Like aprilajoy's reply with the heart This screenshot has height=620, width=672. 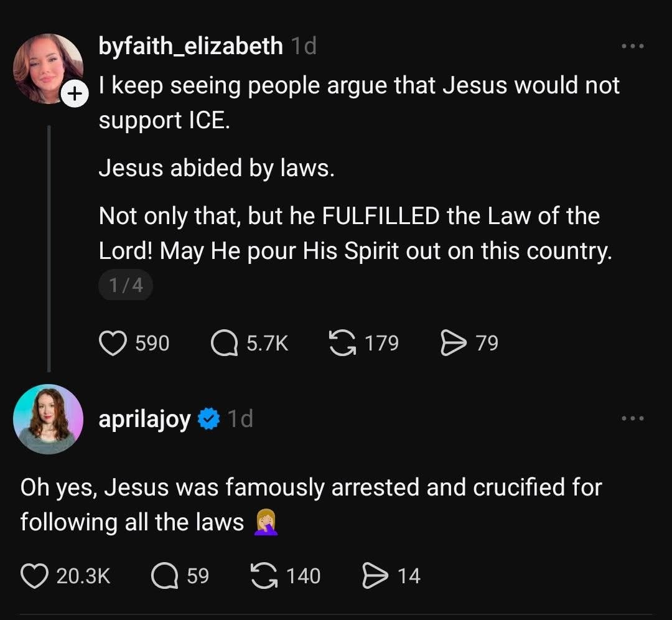[35, 575]
